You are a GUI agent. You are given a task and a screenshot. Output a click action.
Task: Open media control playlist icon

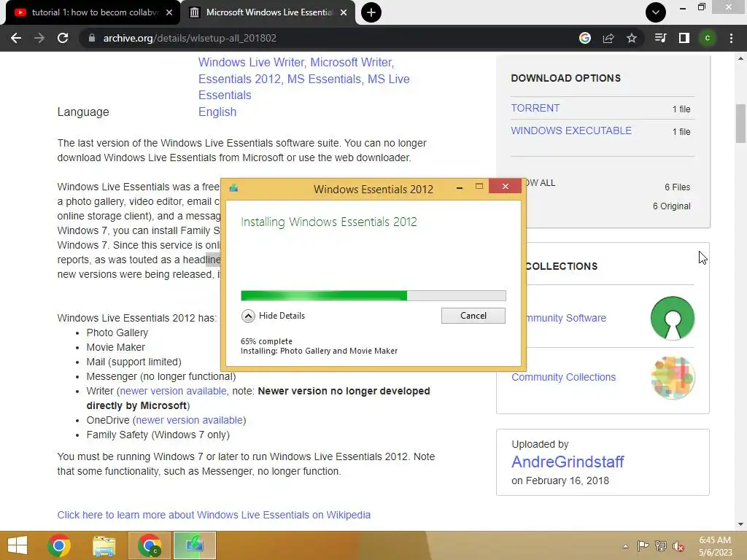(x=660, y=38)
